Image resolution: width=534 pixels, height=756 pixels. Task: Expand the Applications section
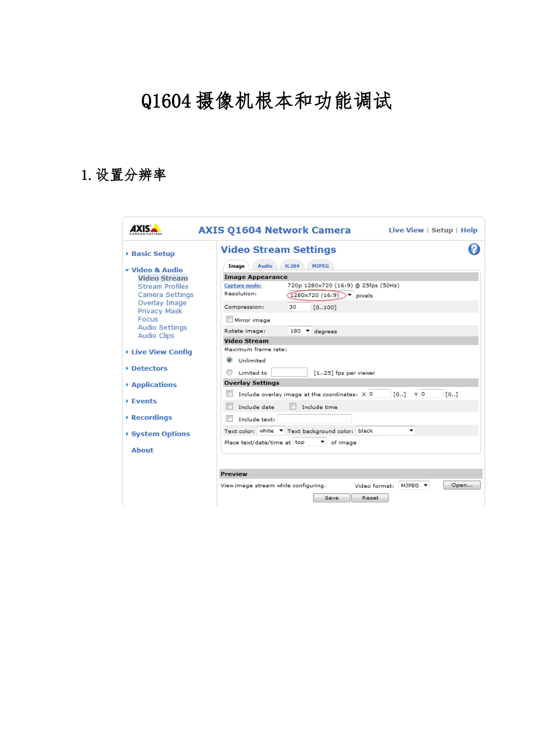(x=153, y=385)
